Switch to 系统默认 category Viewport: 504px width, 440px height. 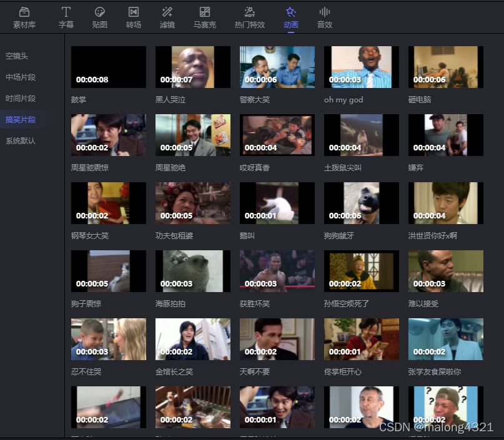(21, 140)
